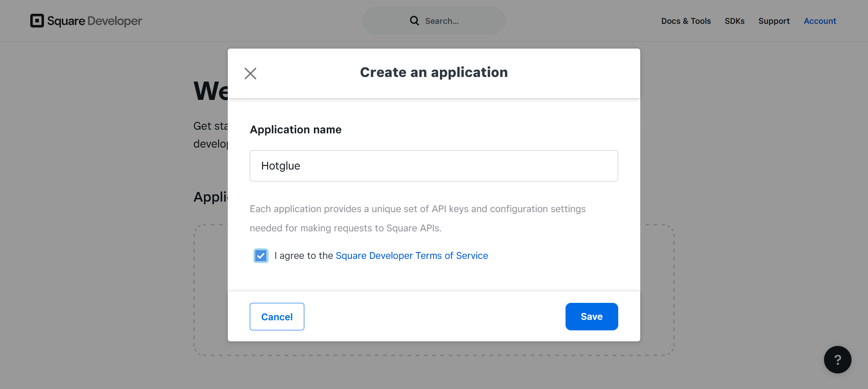868x389 pixels.
Task: Open the SDKs menu item
Action: tap(734, 21)
